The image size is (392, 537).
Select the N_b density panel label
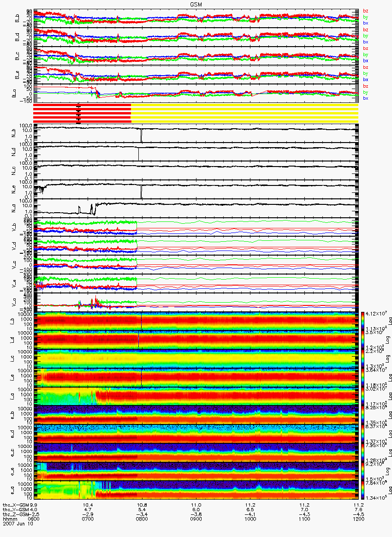(14, 134)
